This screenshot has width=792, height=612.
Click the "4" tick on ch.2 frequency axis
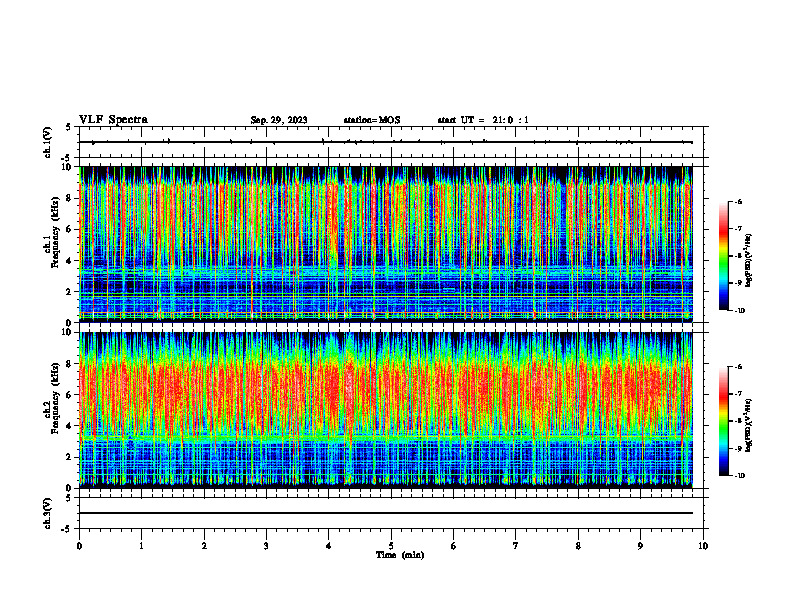(70, 426)
